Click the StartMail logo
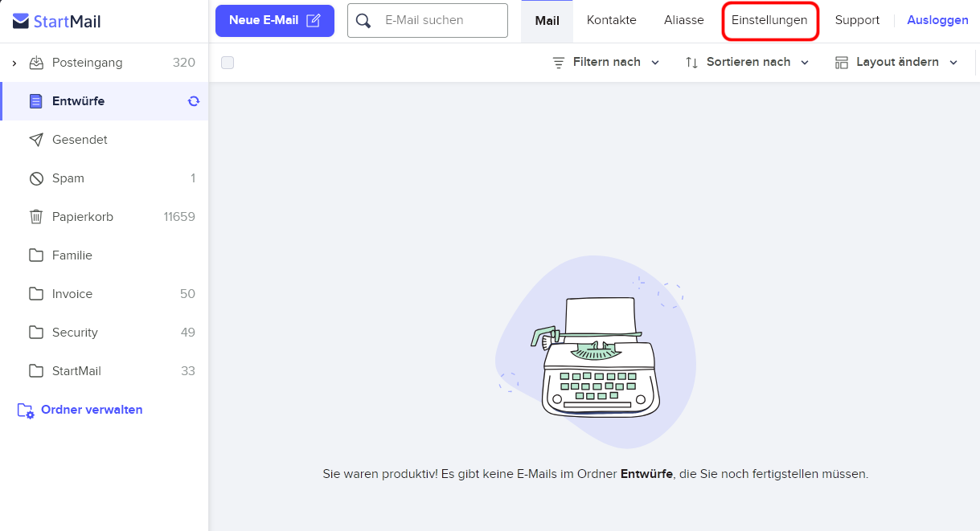The height and width of the screenshot is (531, 980). click(56, 21)
